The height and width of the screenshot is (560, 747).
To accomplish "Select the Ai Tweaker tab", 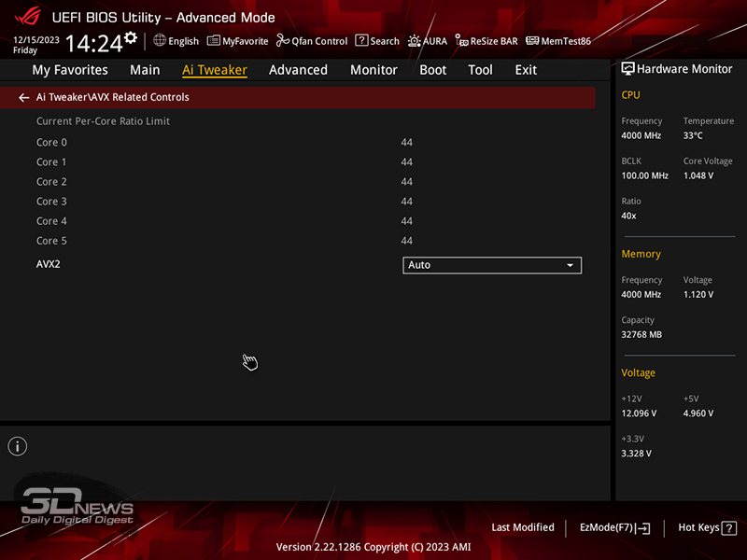I will coord(215,70).
